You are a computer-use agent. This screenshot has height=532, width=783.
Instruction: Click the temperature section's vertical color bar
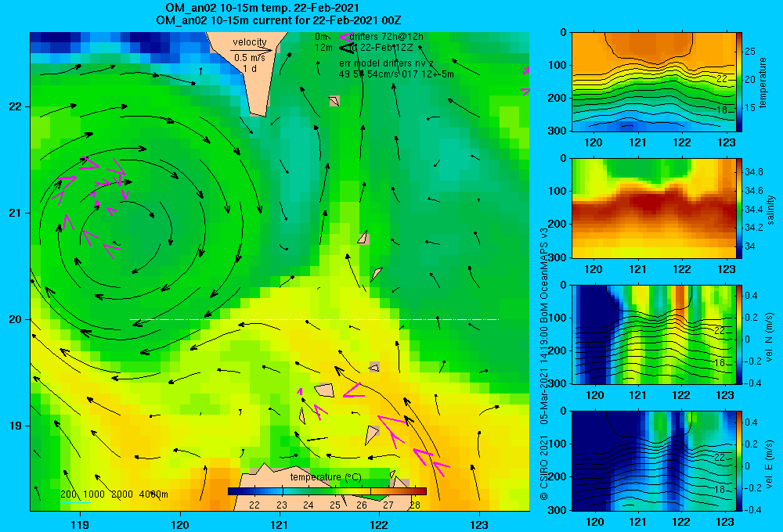tap(739, 82)
